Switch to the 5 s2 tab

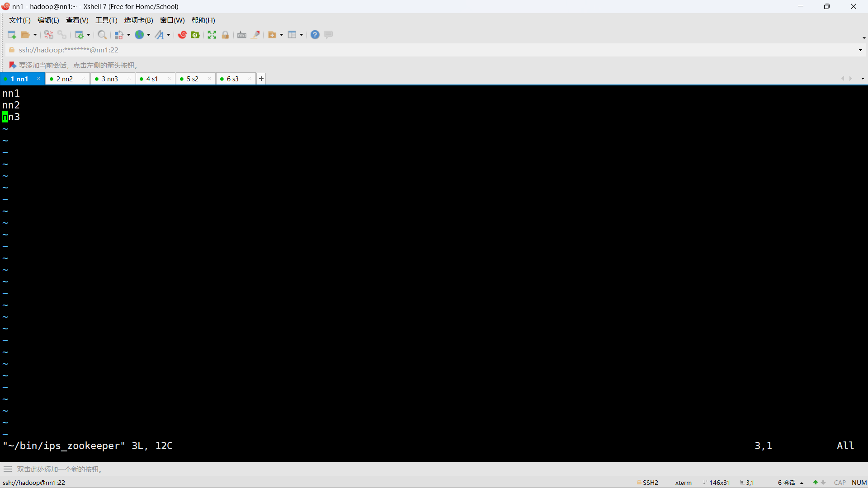coord(193,79)
